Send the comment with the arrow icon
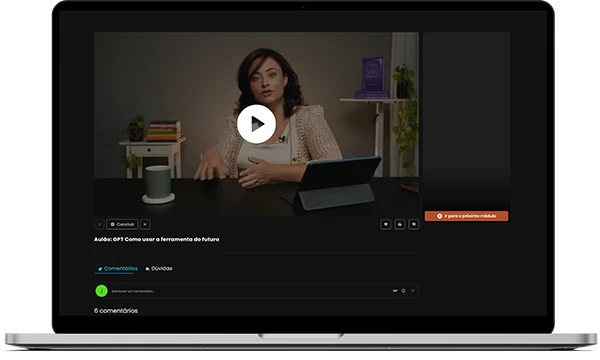Image resolution: width=600 pixels, height=360 pixels. (412, 291)
